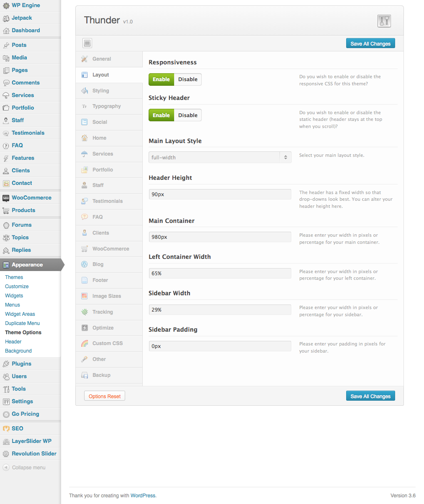This screenshot has width=424, height=504.
Task: Click the Styling paint bucket icon
Action: coord(85,91)
